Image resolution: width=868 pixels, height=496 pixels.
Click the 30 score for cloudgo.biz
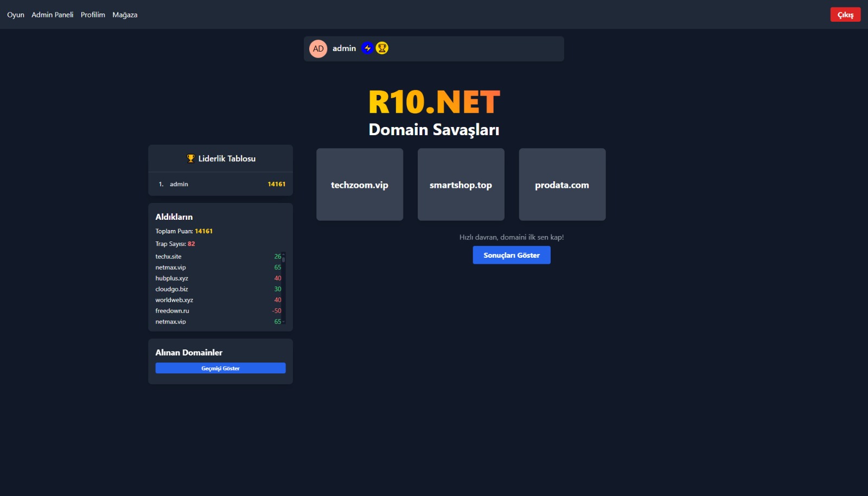[278, 289]
